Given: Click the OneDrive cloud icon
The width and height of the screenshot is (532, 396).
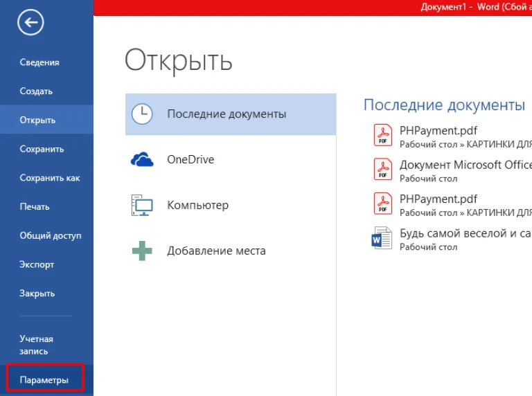Looking at the screenshot, I should pyautogui.click(x=142, y=159).
